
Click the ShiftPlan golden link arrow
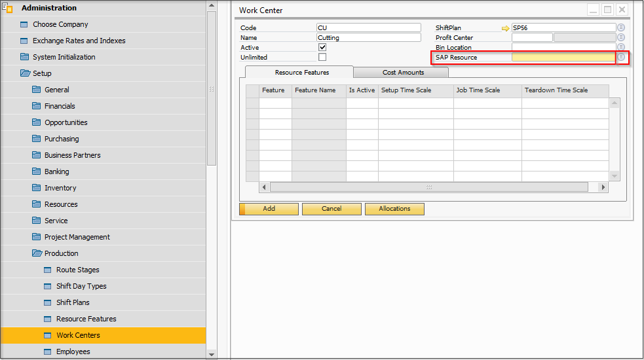click(505, 28)
